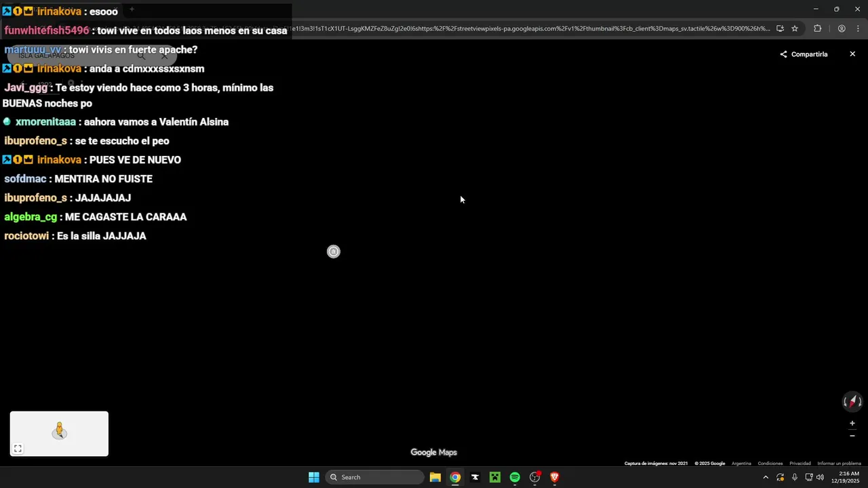868x488 pixels.
Task: Open the Condiciones link
Action: click(x=770, y=464)
